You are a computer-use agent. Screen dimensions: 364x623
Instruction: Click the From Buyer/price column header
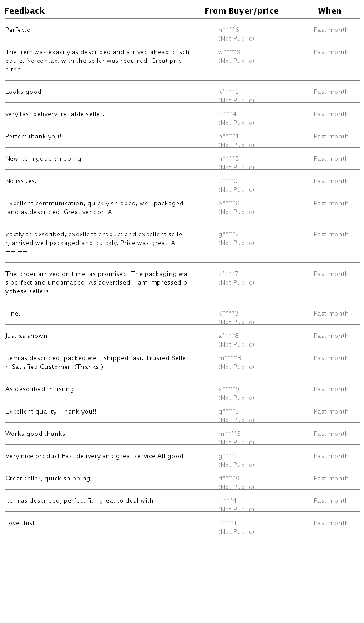tap(241, 11)
